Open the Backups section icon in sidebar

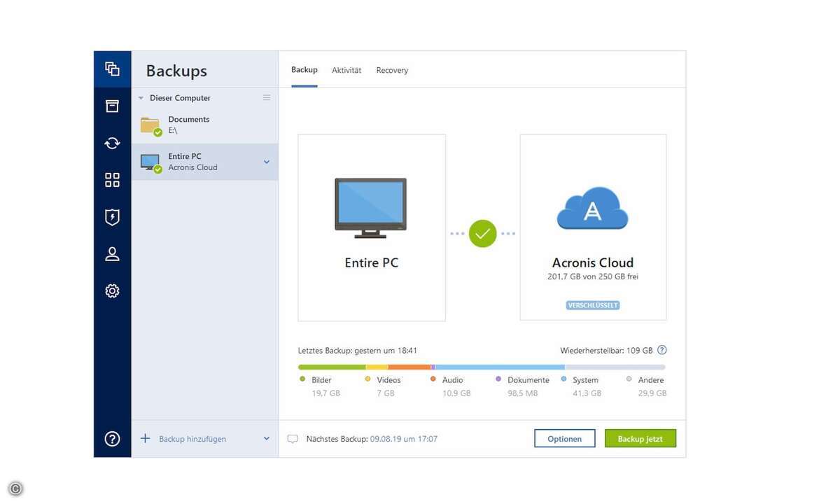pyautogui.click(x=112, y=69)
